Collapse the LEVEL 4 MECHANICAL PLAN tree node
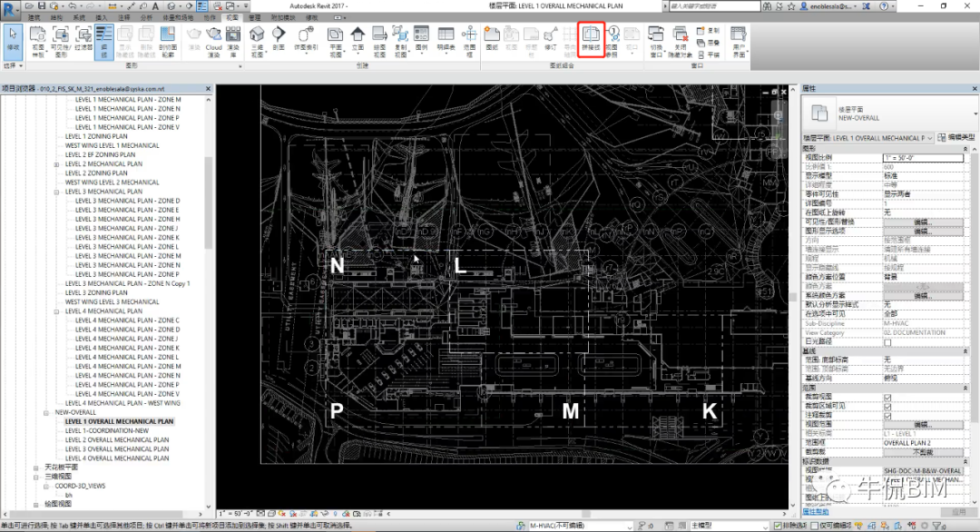This screenshot has width=980, height=532. pyautogui.click(x=56, y=311)
